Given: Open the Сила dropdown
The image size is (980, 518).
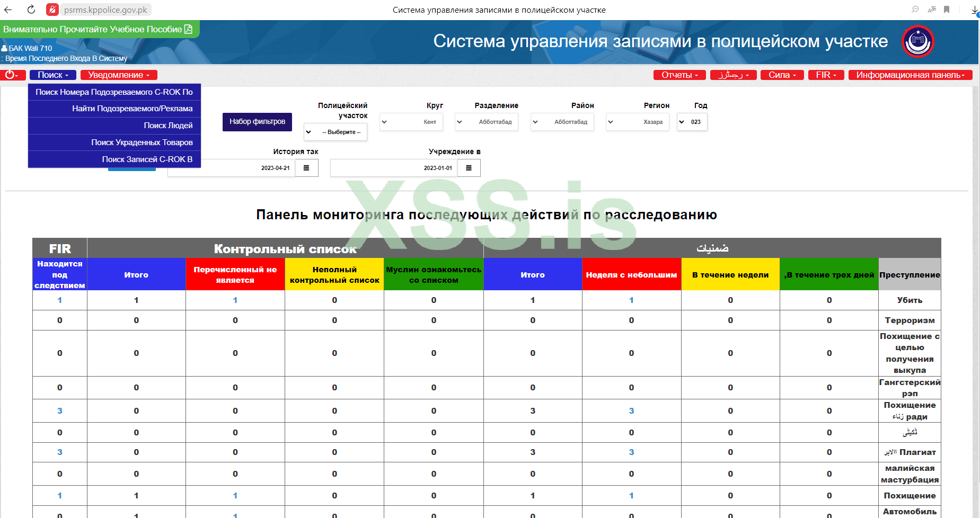Looking at the screenshot, I should pyautogui.click(x=782, y=75).
